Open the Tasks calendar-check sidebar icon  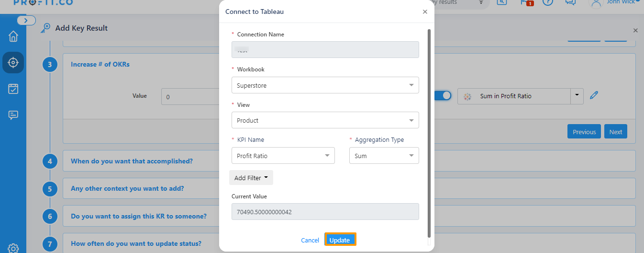coord(13,89)
